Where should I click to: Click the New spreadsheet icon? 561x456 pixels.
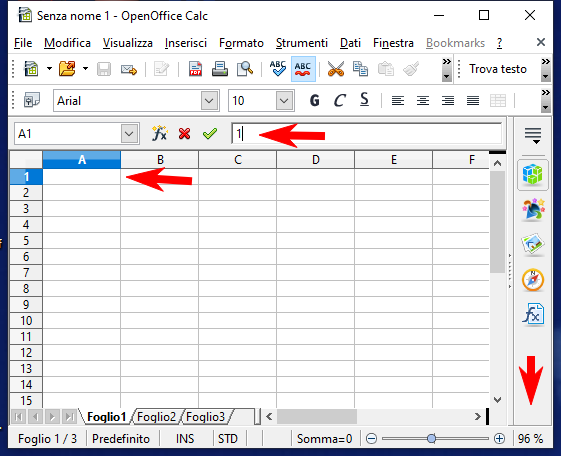(x=31, y=69)
